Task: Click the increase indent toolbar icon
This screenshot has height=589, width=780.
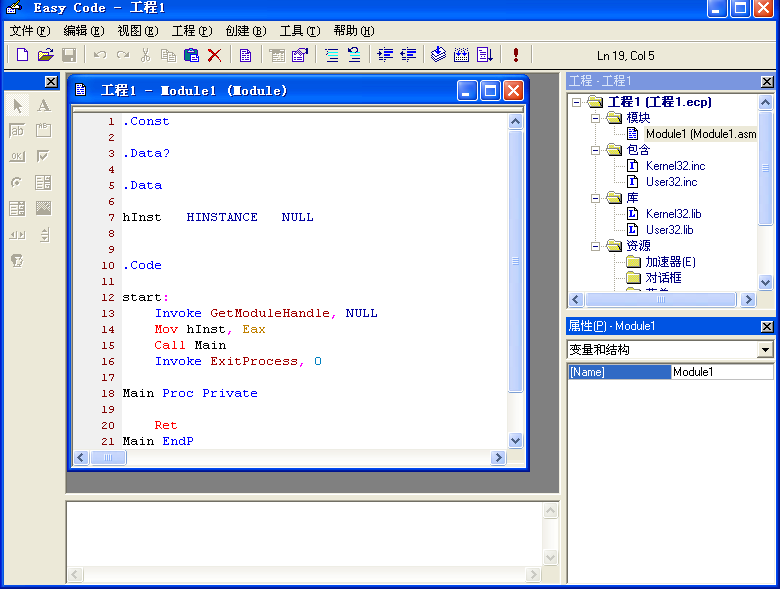Action: [385, 55]
